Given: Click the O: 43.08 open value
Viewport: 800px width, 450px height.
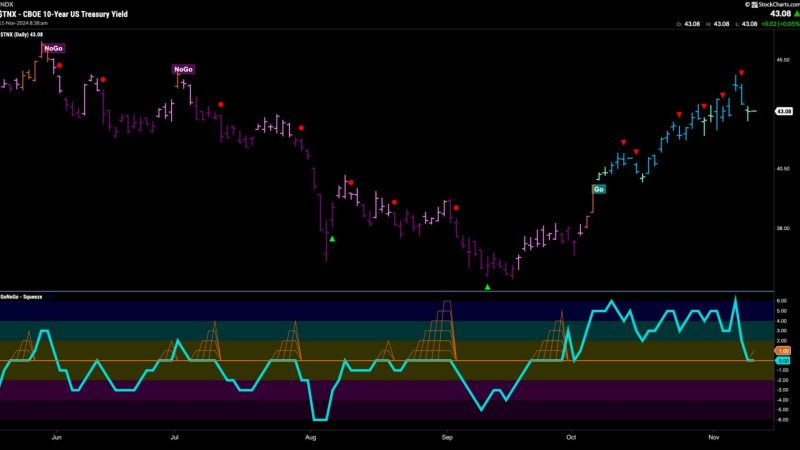Looking at the screenshot, I should coord(688,24).
